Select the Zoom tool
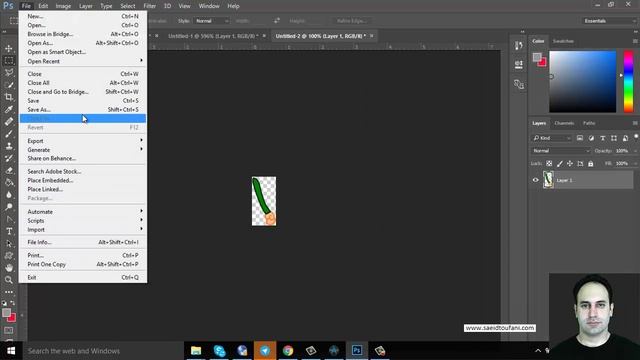Image resolution: width=640 pixels, height=360 pixels. pyautogui.click(x=9, y=280)
